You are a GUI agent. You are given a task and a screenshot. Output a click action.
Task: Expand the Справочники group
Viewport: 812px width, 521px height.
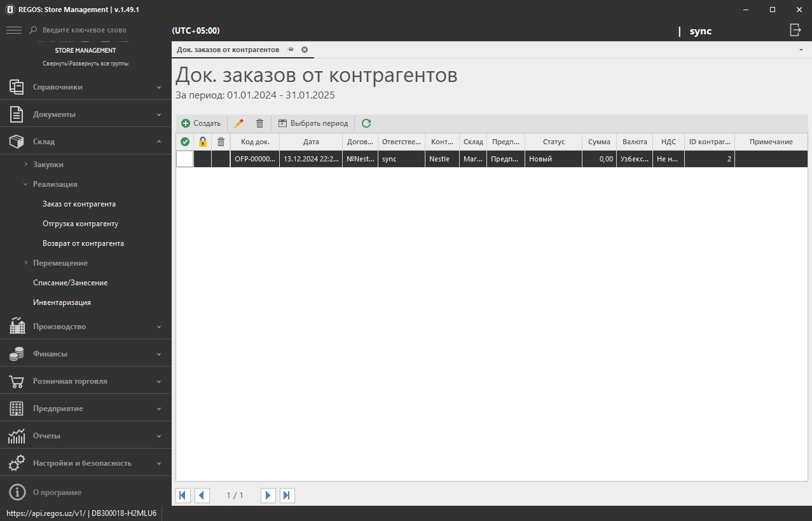[86, 87]
